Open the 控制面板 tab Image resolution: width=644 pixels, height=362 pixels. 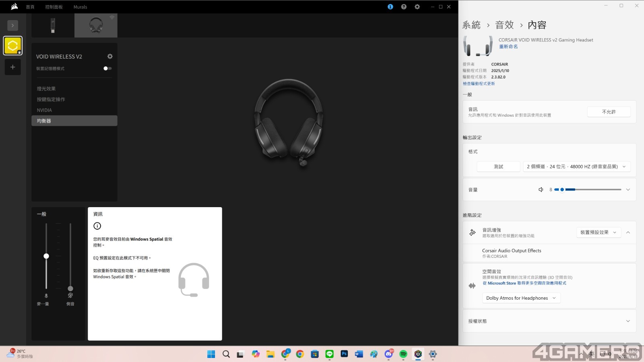pyautogui.click(x=54, y=7)
